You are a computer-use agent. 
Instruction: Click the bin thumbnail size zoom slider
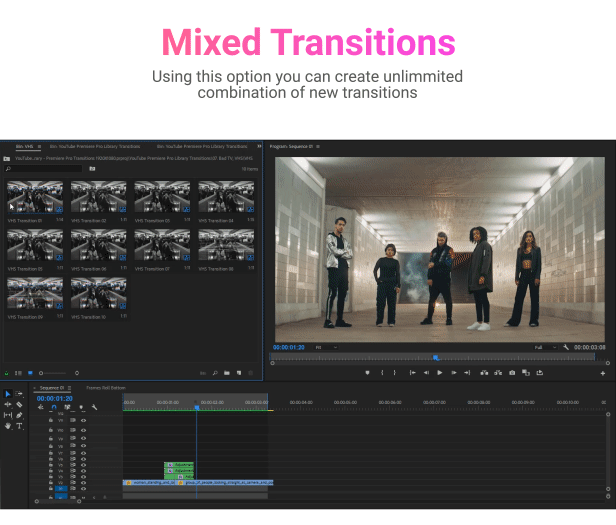[52, 372]
